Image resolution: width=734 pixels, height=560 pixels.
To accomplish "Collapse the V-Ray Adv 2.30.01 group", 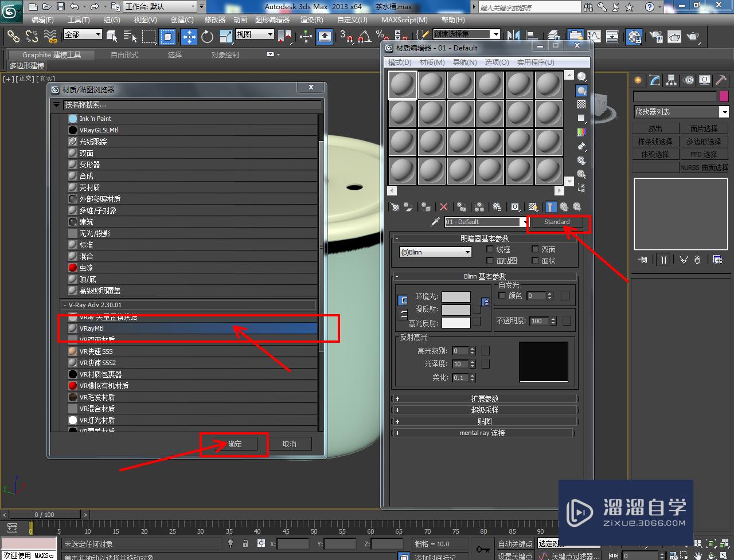I will [x=189, y=306].
